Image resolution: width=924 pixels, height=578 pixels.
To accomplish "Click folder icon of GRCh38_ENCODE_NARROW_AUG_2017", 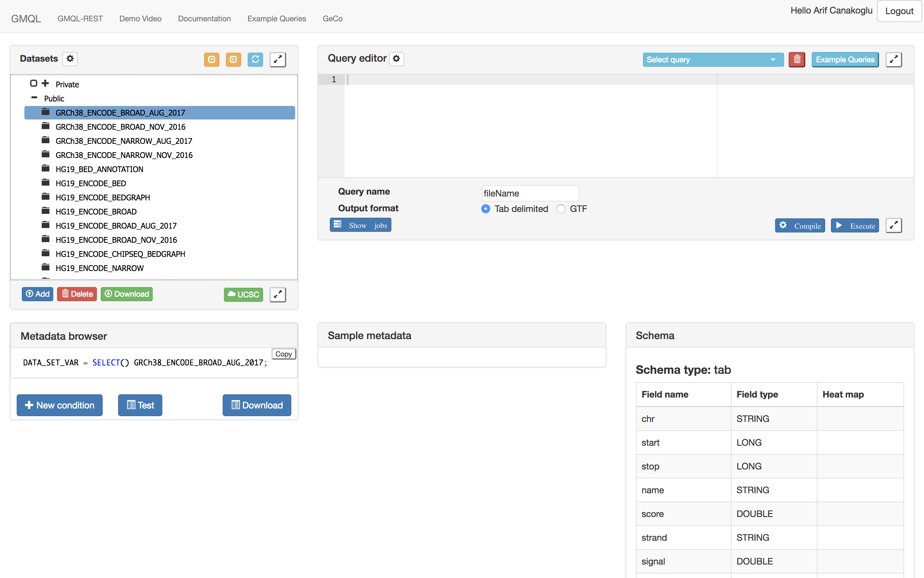I will 46,140.
